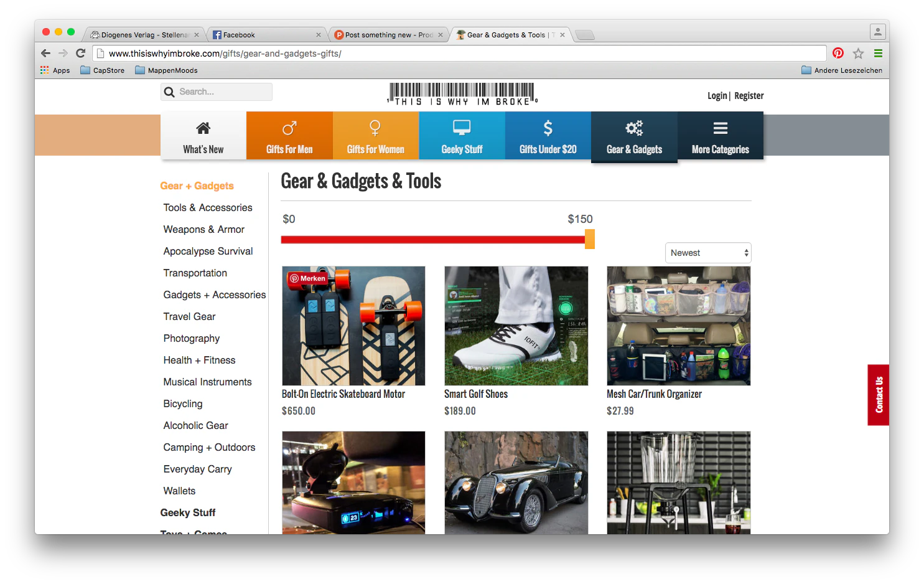
Task: Open the Chrome hamburger menu
Action: tap(878, 54)
